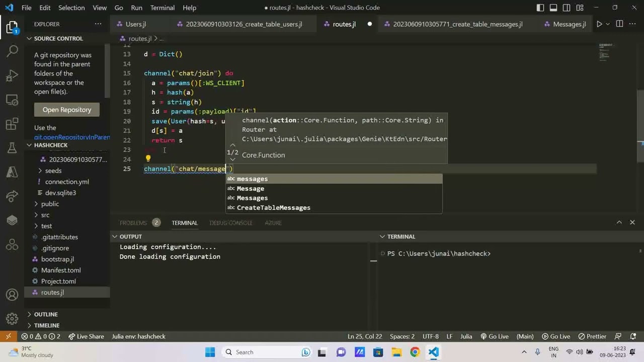Show errors and warnings in status bar
Screen dimensions: 644x362
pos(41,336)
